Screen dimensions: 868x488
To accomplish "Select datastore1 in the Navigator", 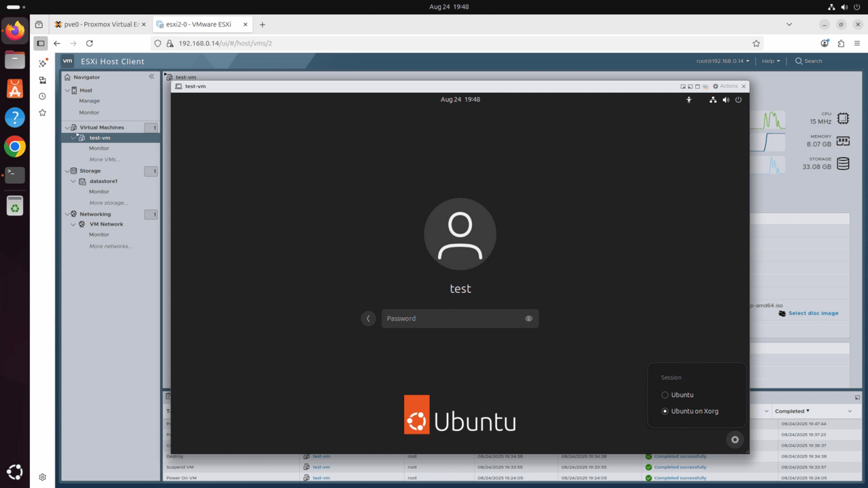I will tap(103, 181).
